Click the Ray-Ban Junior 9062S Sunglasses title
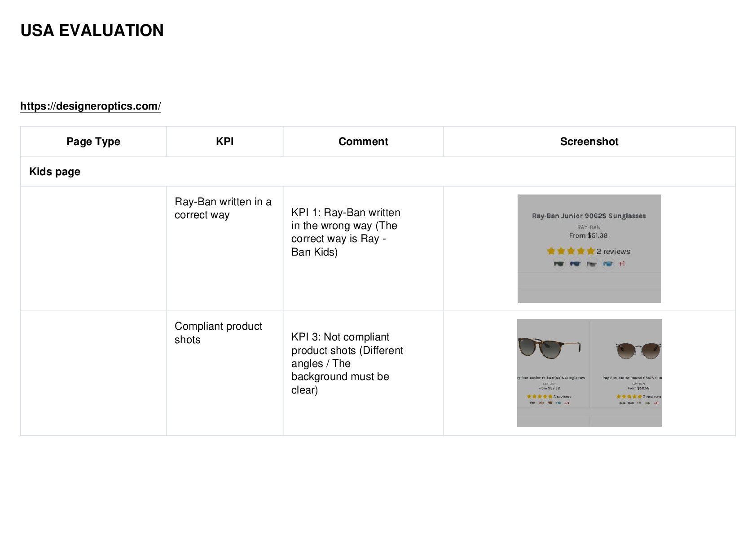 (x=589, y=216)
